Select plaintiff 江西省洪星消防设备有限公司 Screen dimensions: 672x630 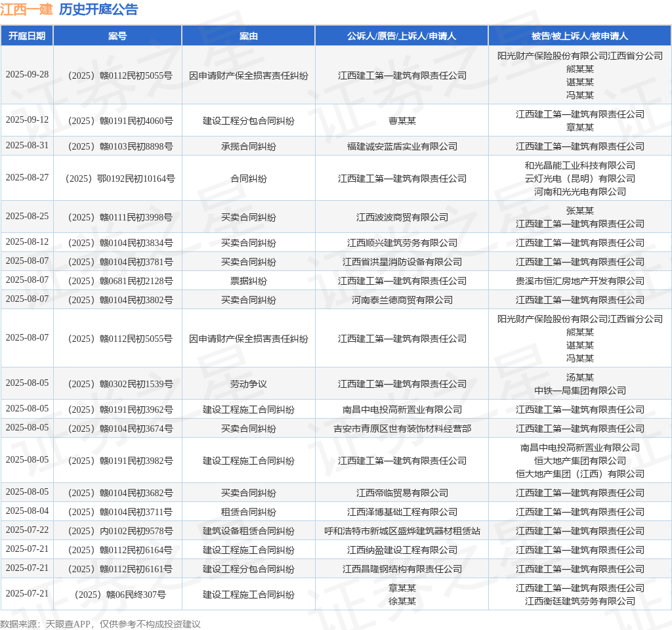(x=402, y=262)
